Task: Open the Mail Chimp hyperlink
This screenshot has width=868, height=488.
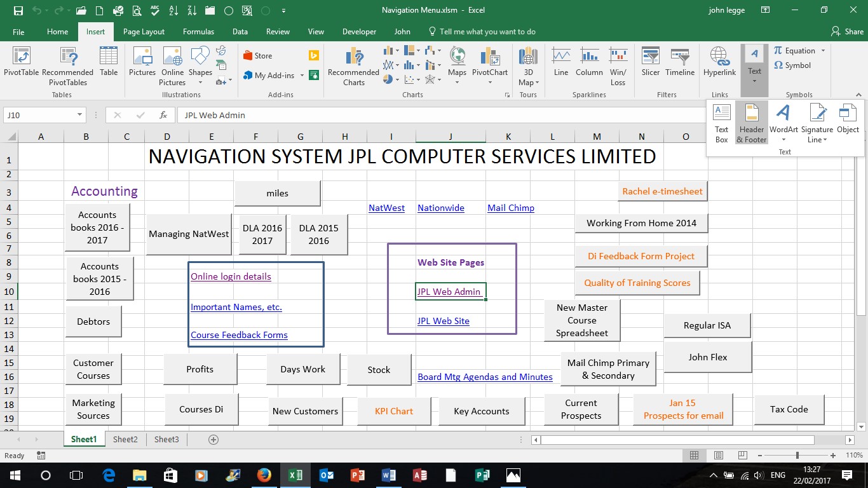Action: point(511,208)
